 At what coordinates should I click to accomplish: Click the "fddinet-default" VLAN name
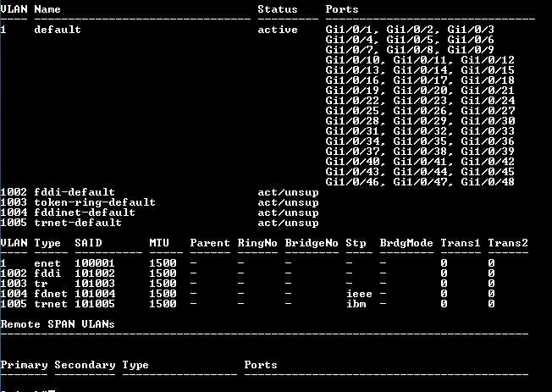coord(85,213)
